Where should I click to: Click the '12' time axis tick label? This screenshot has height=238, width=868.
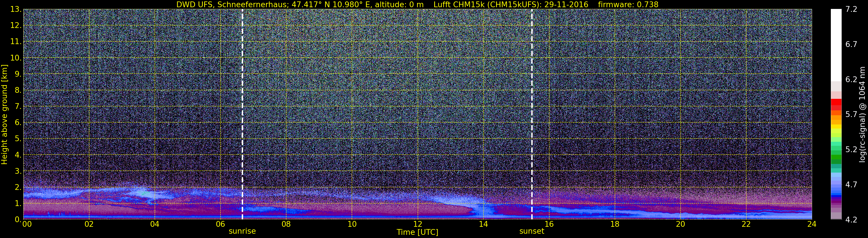point(417,224)
